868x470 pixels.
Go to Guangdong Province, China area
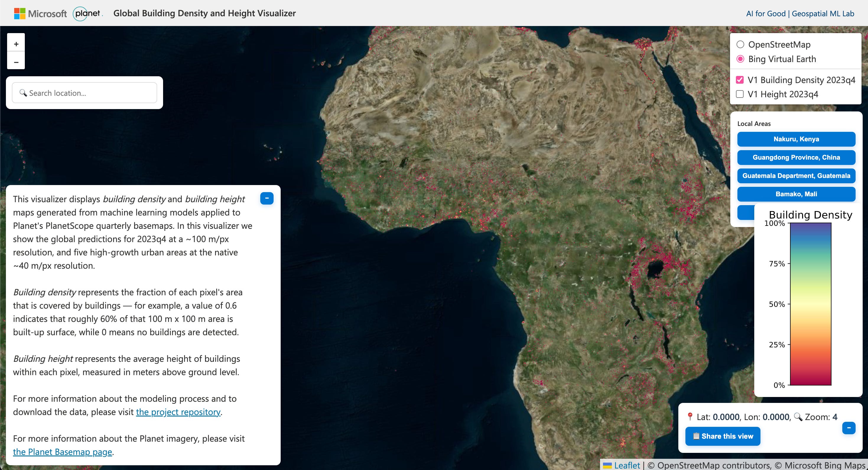coord(796,158)
